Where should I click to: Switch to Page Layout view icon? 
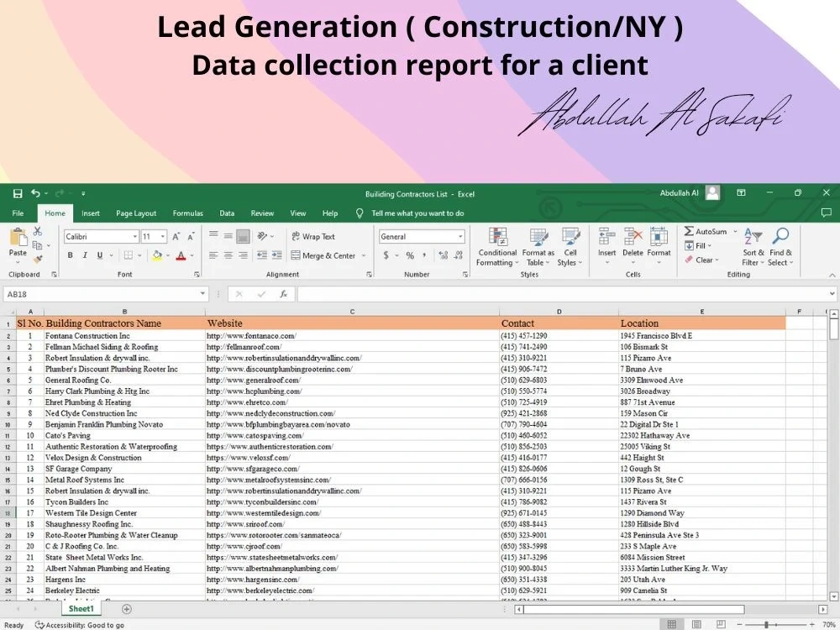point(696,625)
